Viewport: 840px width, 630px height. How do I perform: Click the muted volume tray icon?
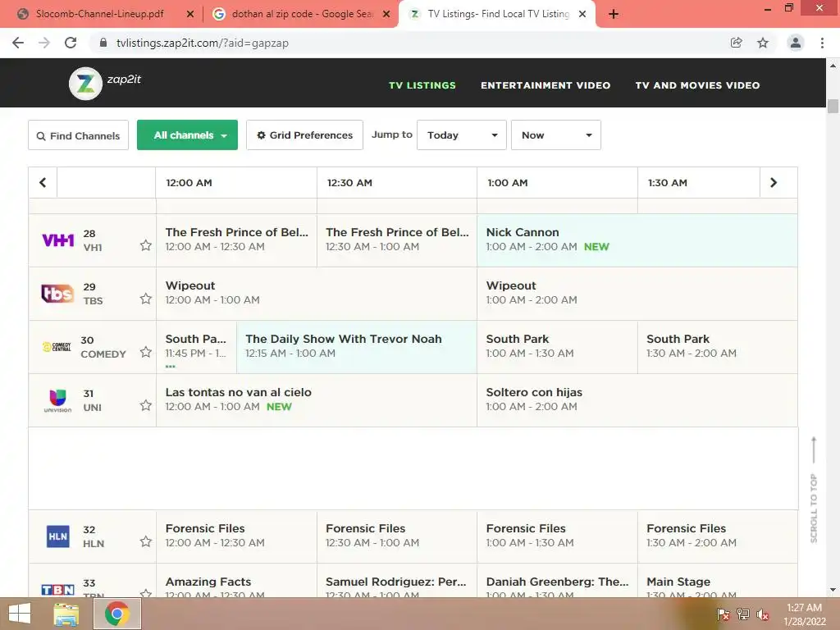[762, 614]
